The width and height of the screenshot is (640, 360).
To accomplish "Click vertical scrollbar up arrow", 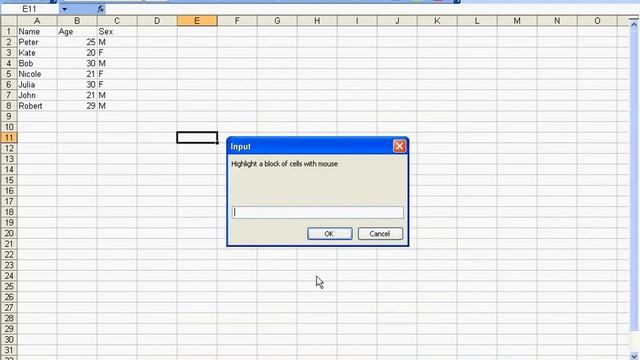I will pos(633,24).
